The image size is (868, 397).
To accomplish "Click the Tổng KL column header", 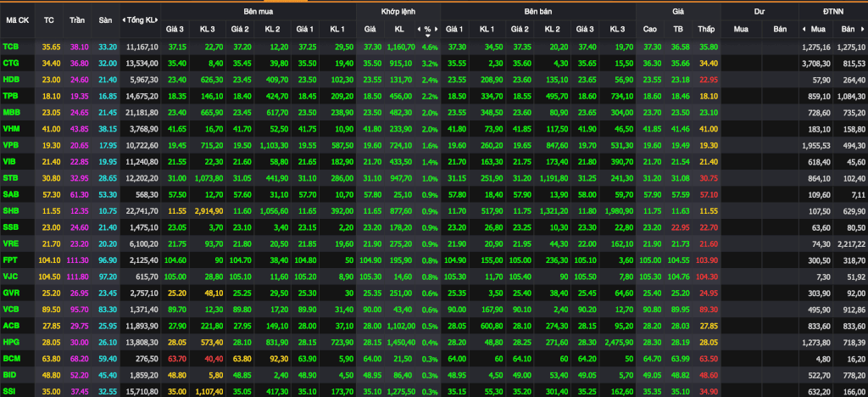I will tap(141, 20).
